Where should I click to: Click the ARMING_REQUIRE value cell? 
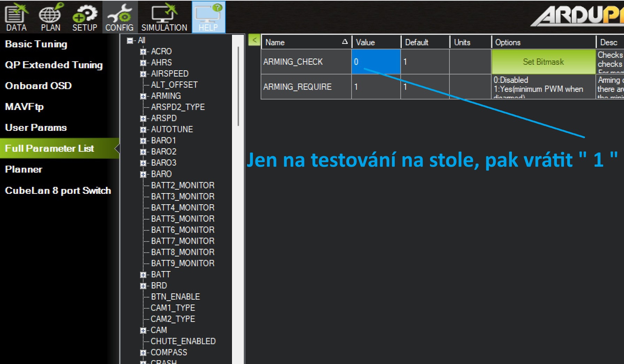tap(376, 87)
